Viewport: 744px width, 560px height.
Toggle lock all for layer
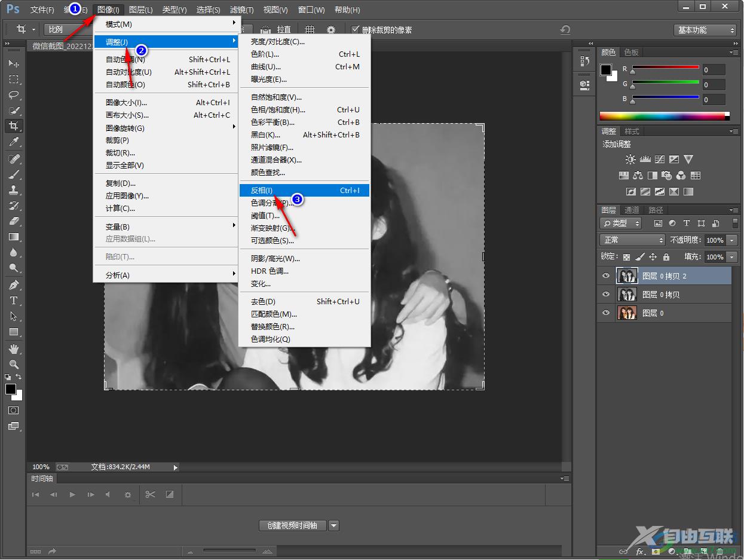[666, 257]
